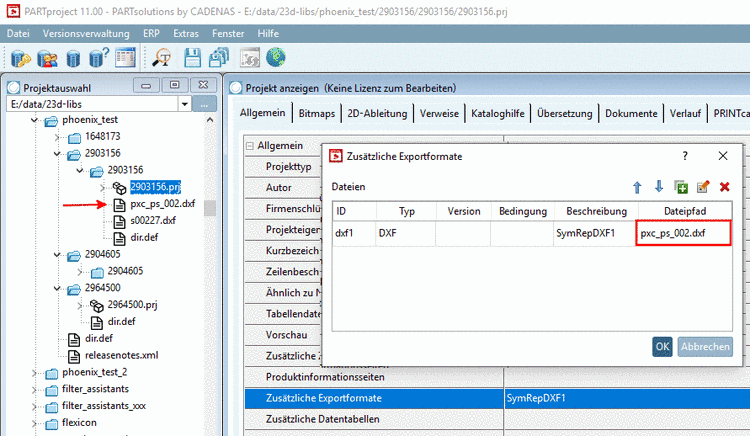Viewport: 750px width, 436px height.
Task: Switch to the Bitmaps tab
Action: pyautogui.click(x=317, y=114)
